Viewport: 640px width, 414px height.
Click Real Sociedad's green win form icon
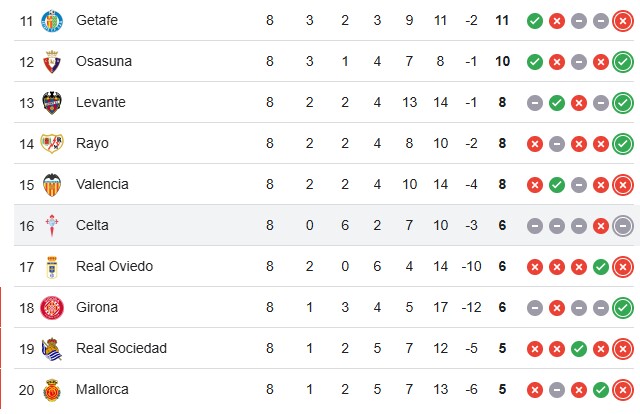tap(579, 348)
